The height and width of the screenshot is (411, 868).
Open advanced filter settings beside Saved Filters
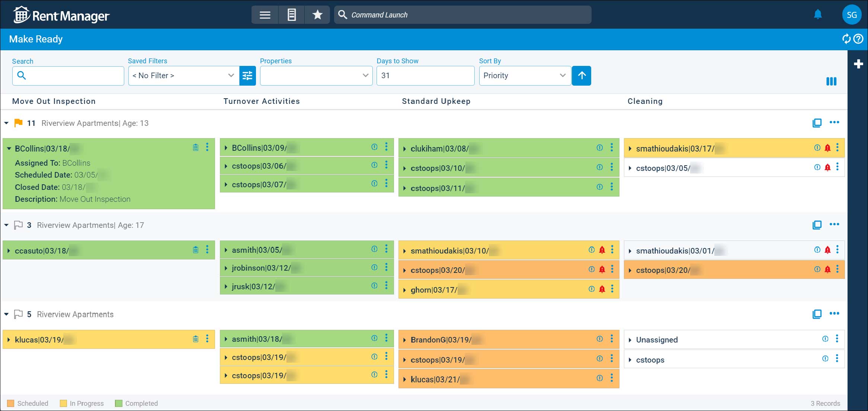(x=247, y=76)
